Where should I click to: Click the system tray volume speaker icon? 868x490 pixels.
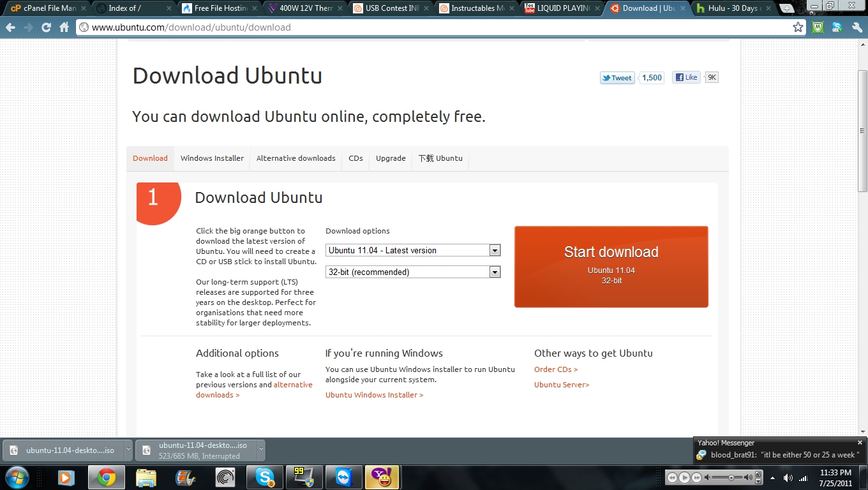[788, 478]
